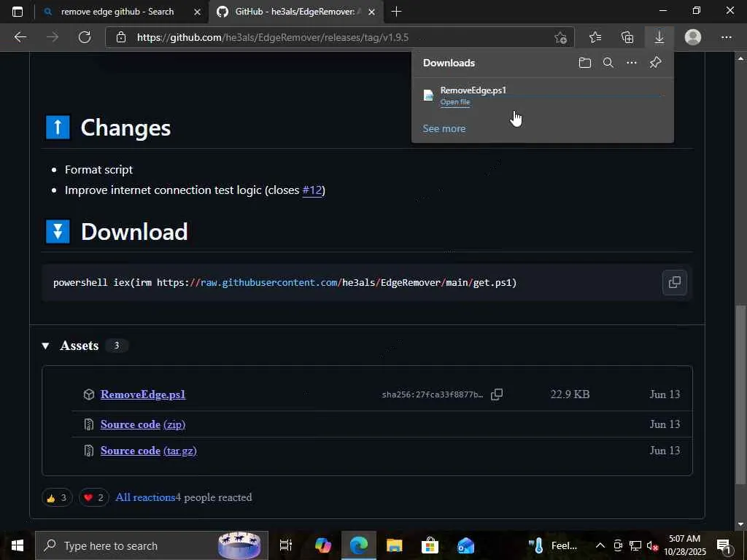Collapse the Assets section

(x=46, y=346)
